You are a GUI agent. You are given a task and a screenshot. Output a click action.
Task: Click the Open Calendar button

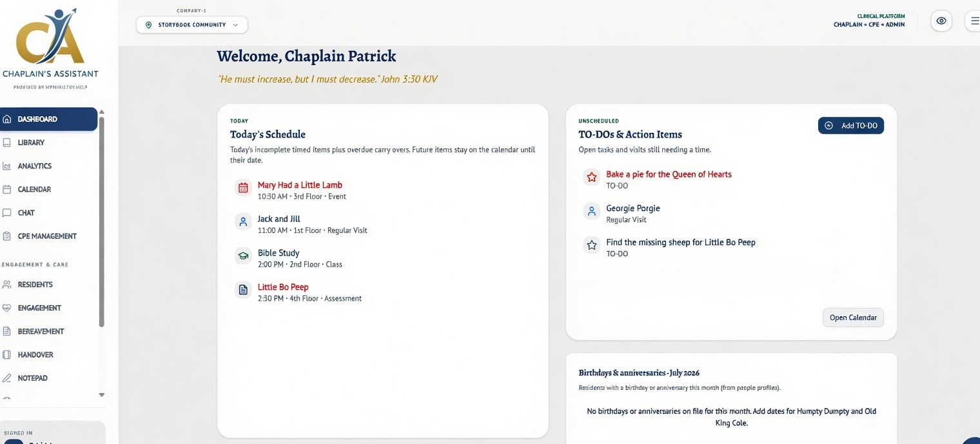pyautogui.click(x=853, y=318)
